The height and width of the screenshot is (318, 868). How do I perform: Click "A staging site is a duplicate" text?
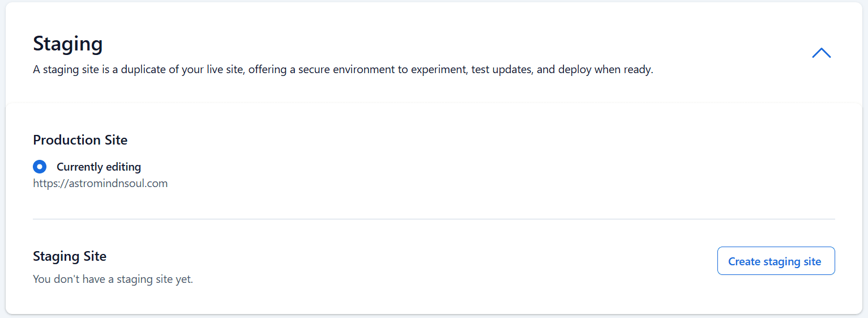[102, 70]
